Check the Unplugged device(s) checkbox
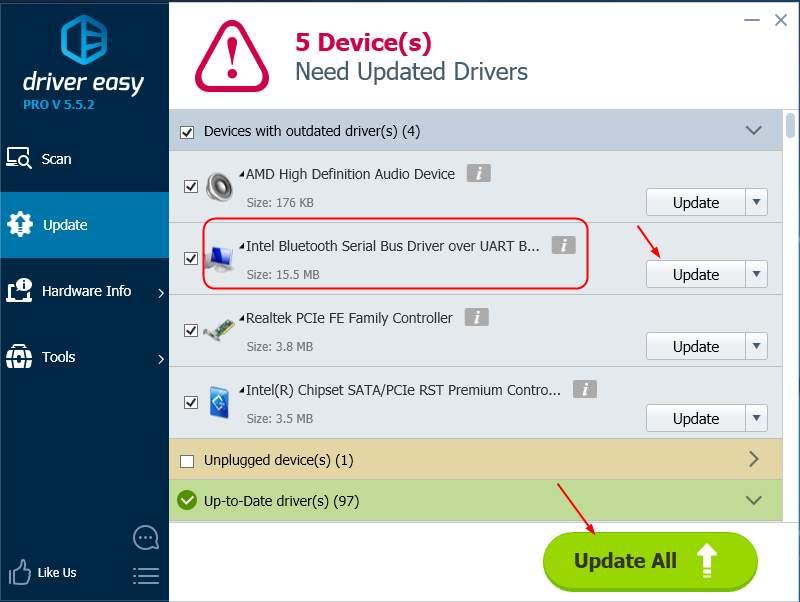This screenshot has height=602, width=800. 187,461
